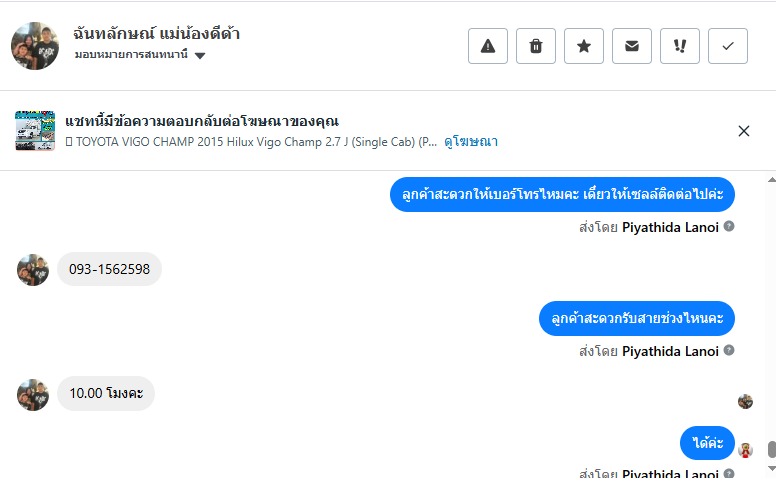Mark conversation done with checkmark icon
The width and height of the screenshot is (776, 484).
pyautogui.click(x=728, y=46)
